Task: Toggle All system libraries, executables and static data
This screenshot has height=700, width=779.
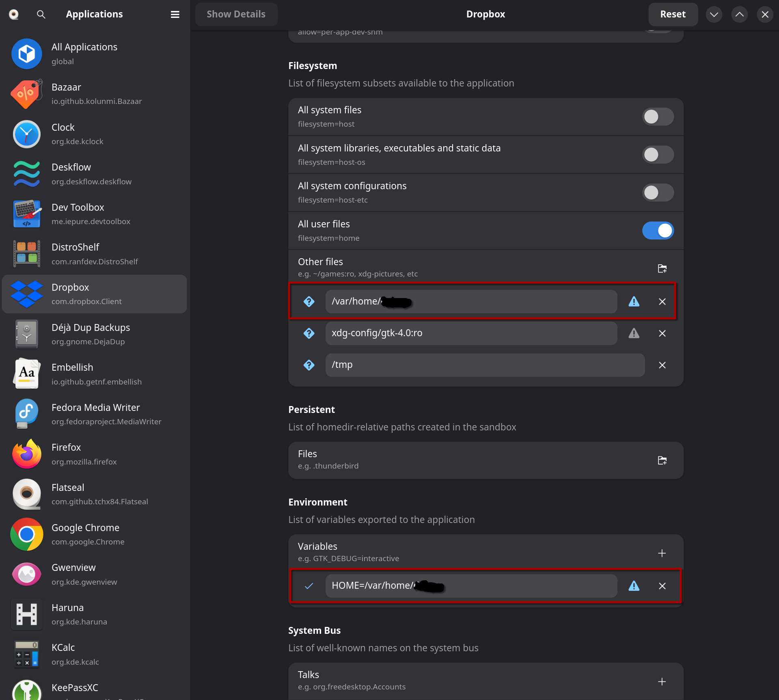Action: (658, 155)
